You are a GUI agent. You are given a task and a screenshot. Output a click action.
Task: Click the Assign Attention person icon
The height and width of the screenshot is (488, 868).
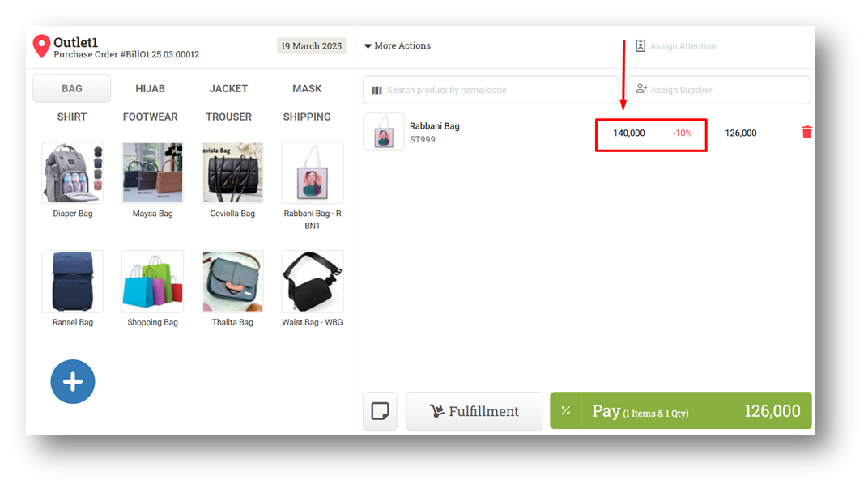[640, 46]
